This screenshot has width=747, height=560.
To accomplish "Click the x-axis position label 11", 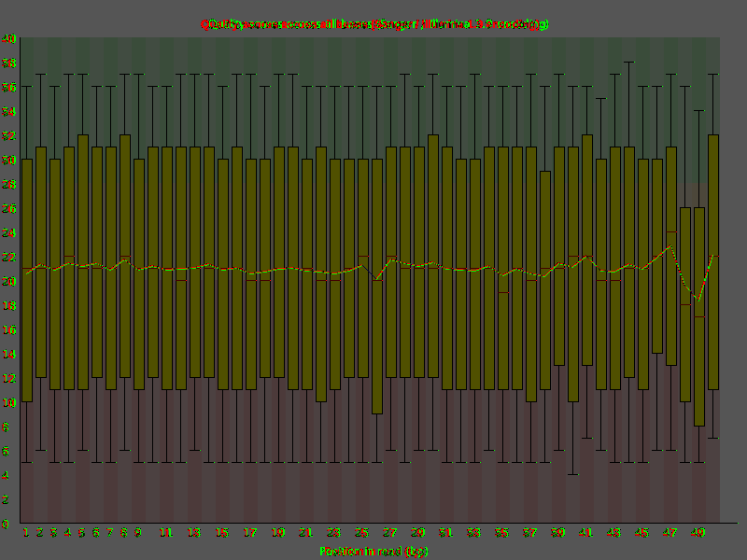I will 166,533.
